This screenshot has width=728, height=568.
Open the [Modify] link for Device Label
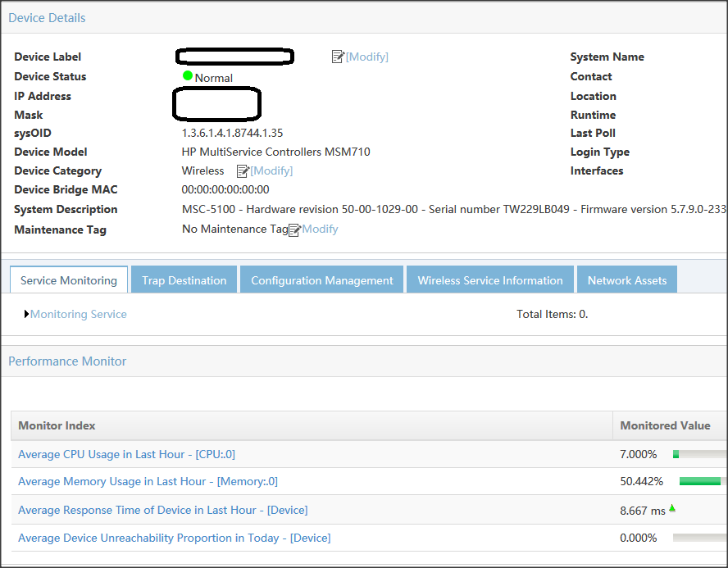tap(366, 57)
